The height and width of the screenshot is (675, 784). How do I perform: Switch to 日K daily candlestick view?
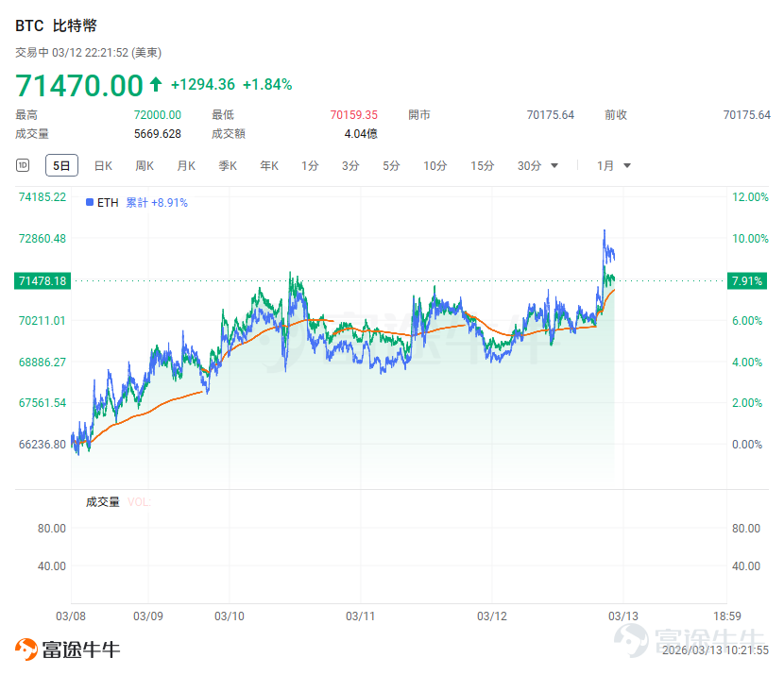coord(103,166)
